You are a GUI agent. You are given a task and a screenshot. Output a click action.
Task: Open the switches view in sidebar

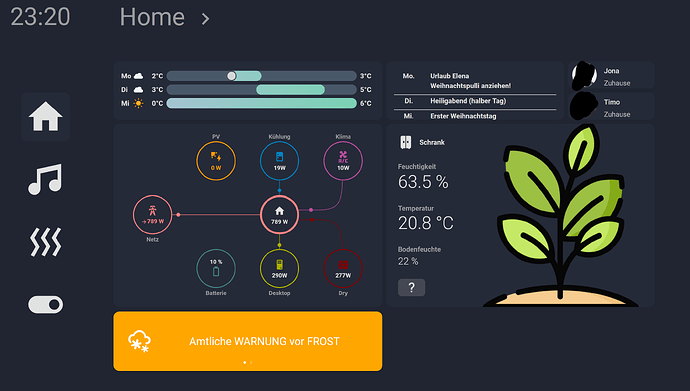(x=45, y=304)
